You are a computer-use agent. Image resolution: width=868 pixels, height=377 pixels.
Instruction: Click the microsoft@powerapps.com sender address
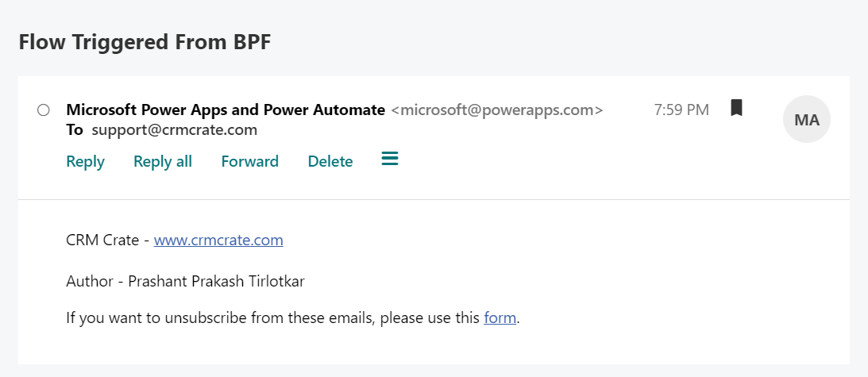coord(497,110)
